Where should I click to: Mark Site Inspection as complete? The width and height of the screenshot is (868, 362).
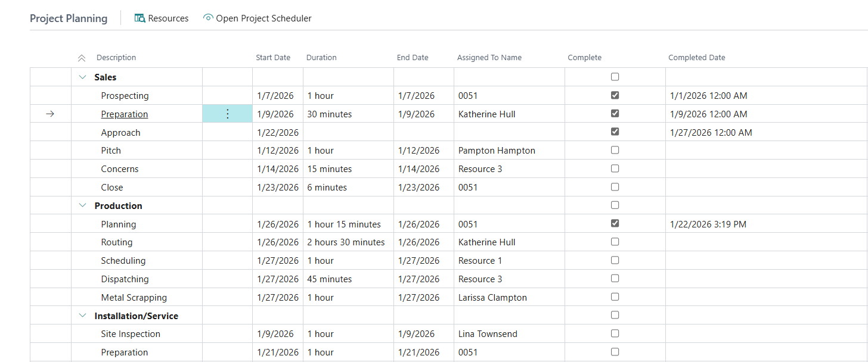pos(615,333)
